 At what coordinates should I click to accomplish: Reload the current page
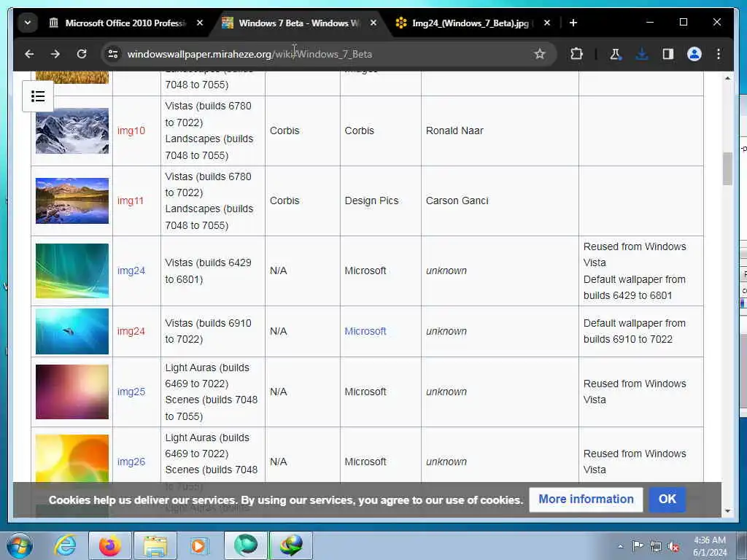(82, 54)
